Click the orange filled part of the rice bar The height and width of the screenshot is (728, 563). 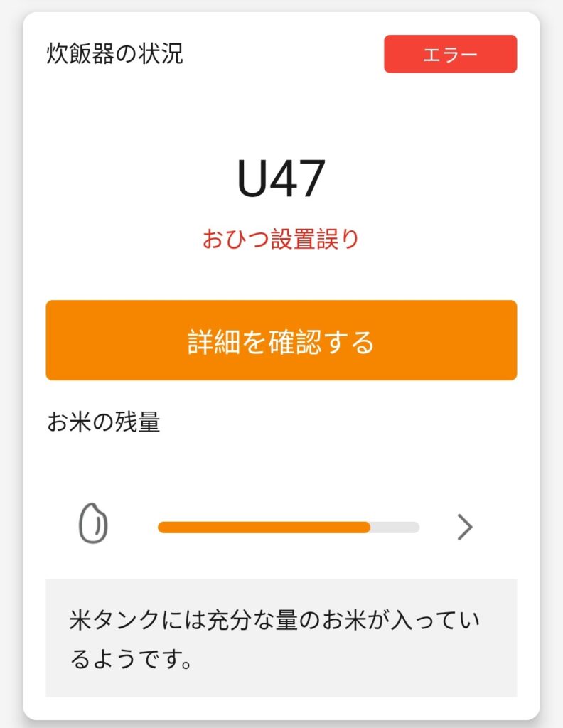pos(263,528)
